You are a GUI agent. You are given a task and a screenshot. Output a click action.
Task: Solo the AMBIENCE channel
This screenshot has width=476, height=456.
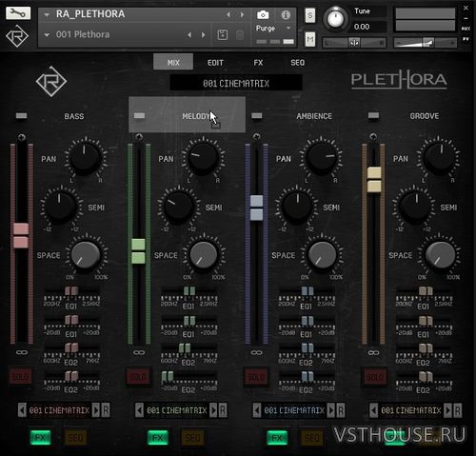(x=256, y=376)
